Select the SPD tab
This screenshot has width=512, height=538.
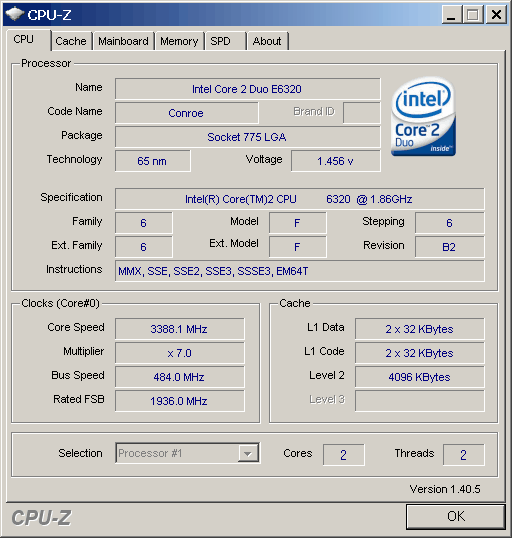[225, 41]
